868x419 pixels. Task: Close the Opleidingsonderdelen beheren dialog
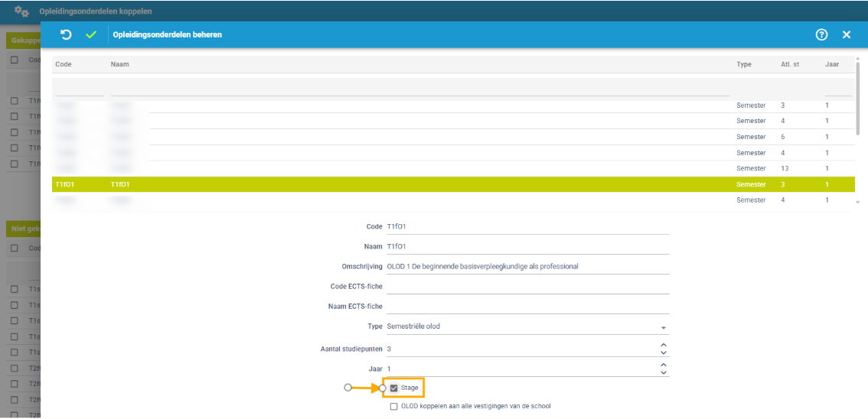[x=847, y=34]
